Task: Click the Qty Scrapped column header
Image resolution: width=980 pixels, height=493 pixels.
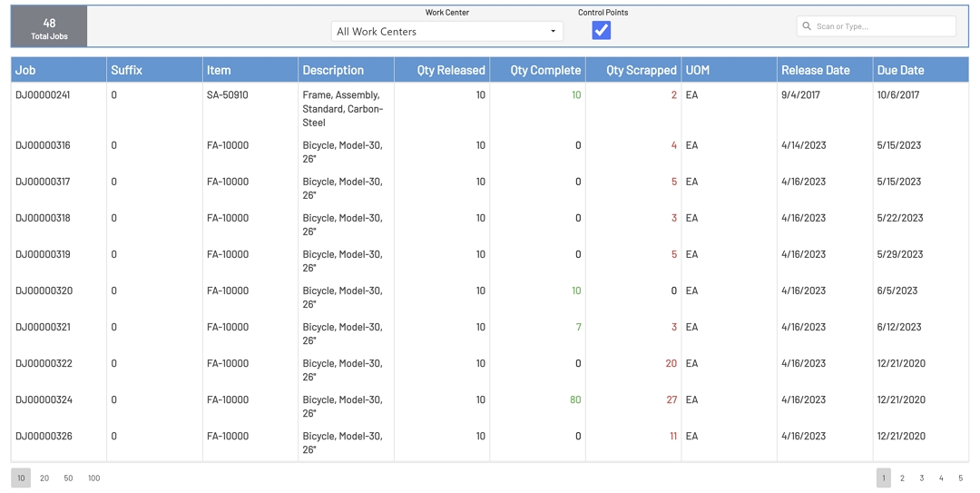Action: point(641,70)
